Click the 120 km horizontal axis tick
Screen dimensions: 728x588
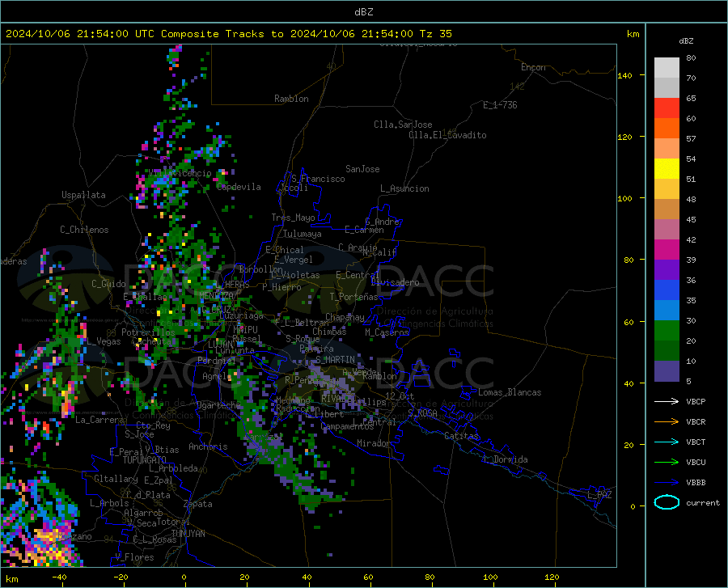pos(552,577)
